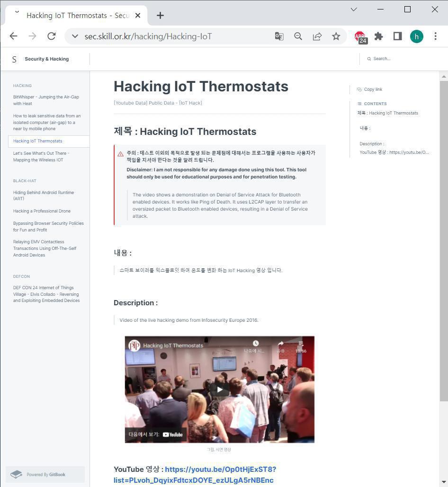Toggle the browser side panel
This screenshot has width=448, height=487.
[397, 36]
